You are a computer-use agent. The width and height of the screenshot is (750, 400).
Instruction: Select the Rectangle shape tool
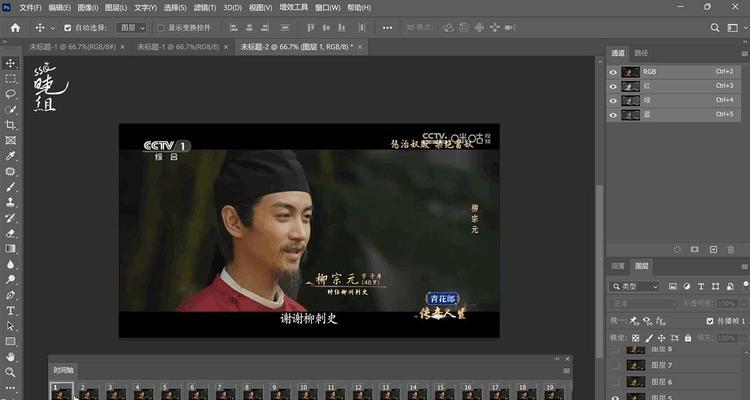[x=10, y=341]
